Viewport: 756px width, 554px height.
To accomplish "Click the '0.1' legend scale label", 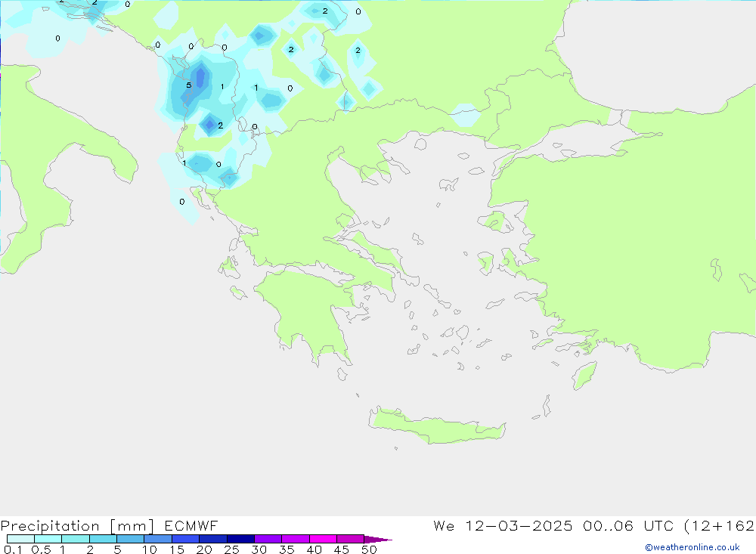I will 13,549.
